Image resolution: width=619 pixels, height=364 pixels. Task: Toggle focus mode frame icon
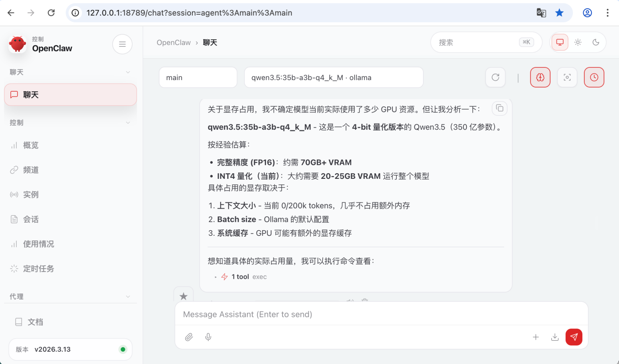point(567,77)
